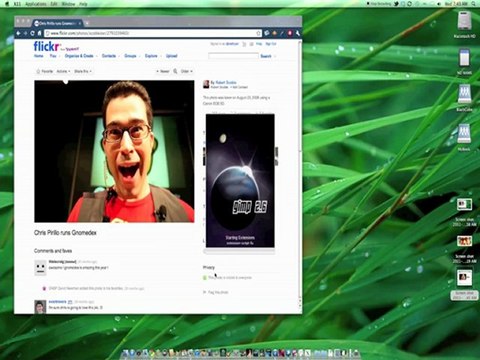Image resolution: width=480 pixels, height=360 pixels.
Task: Click the Search button
Action: coord(266,56)
